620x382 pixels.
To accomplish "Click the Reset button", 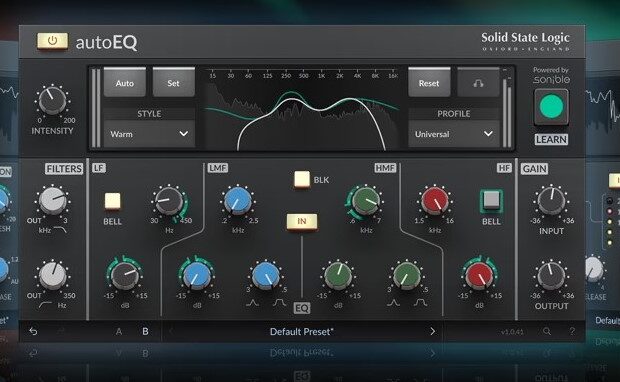I will 429,83.
